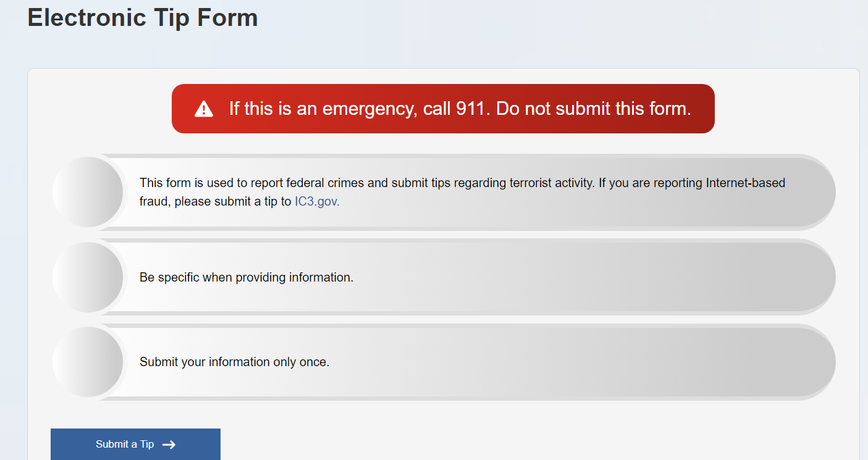Click the right arrow icon on Submit a Tip
868x460 pixels.
(x=169, y=445)
